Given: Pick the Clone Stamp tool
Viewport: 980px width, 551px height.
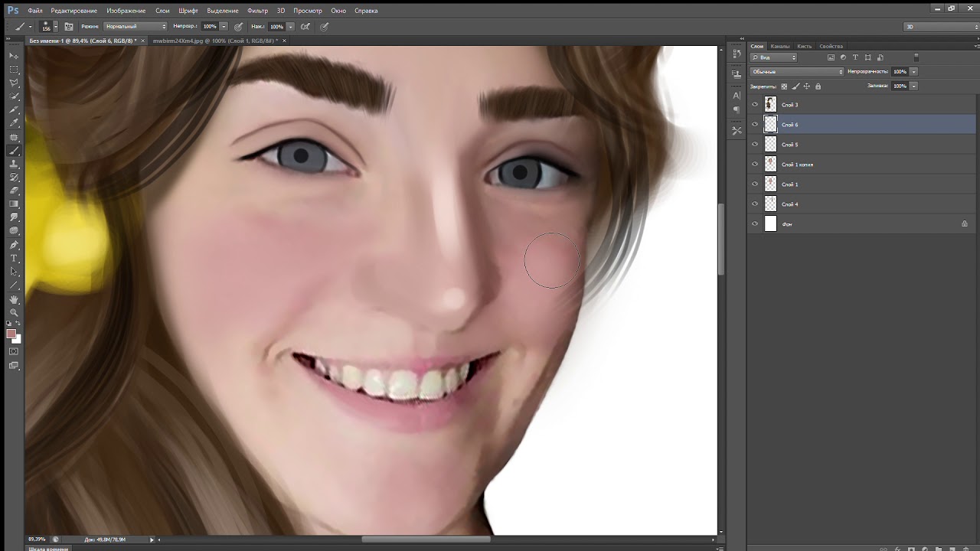Looking at the screenshot, I should (x=14, y=164).
